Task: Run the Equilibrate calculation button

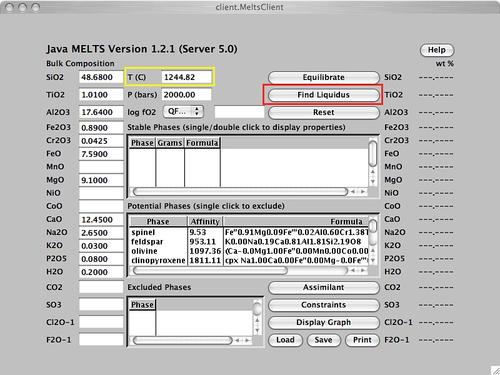Action: tap(323, 77)
